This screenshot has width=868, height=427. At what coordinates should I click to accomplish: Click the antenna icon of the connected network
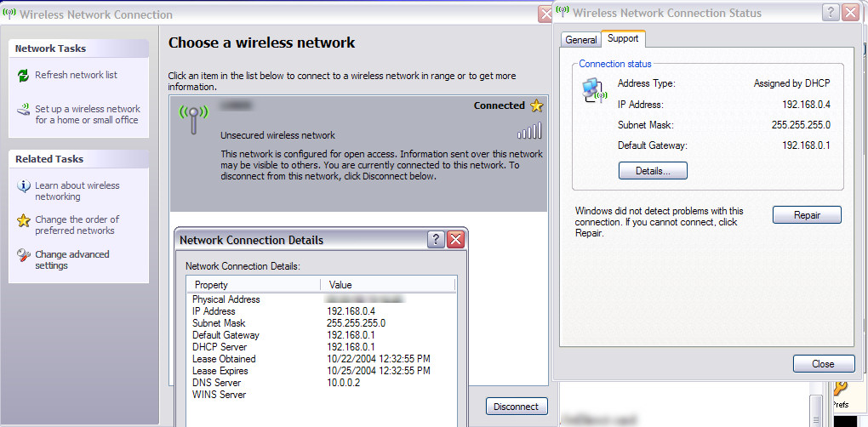pos(192,118)
